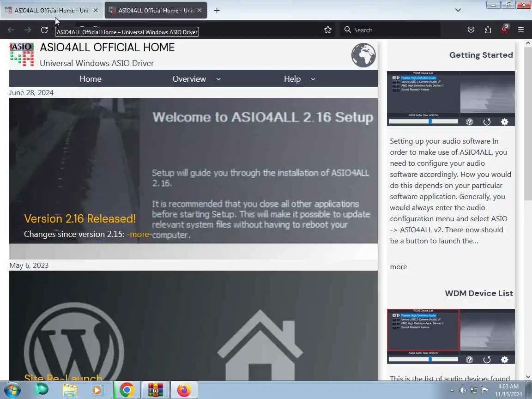532x399 pixels.
Task: Open the WDM Device List heading link
Action: click(479, 293)
